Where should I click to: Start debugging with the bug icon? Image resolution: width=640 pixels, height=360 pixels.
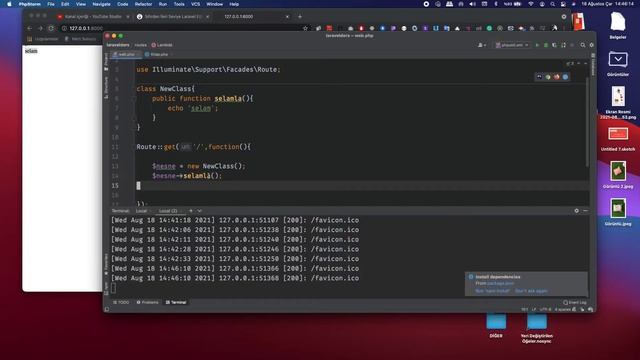point(546,45)
